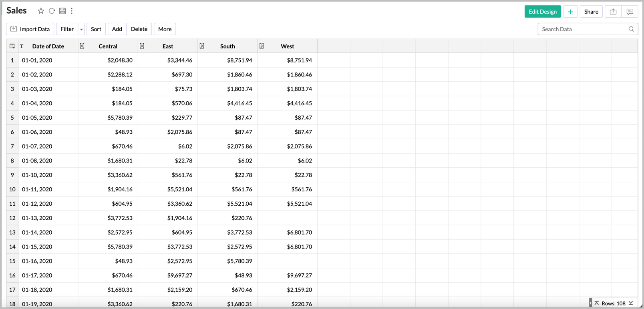Select the Central column header
The width and height of the screenshot is (644, 309).
tap(108, 46)
